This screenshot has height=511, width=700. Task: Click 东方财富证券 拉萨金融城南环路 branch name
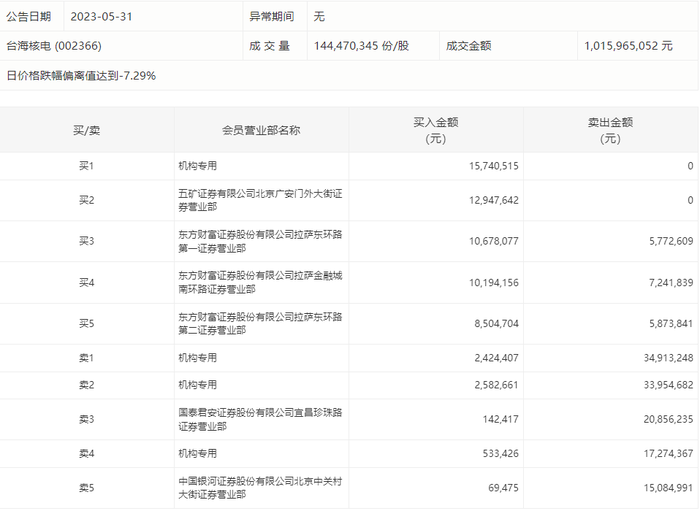click(260, 283)
